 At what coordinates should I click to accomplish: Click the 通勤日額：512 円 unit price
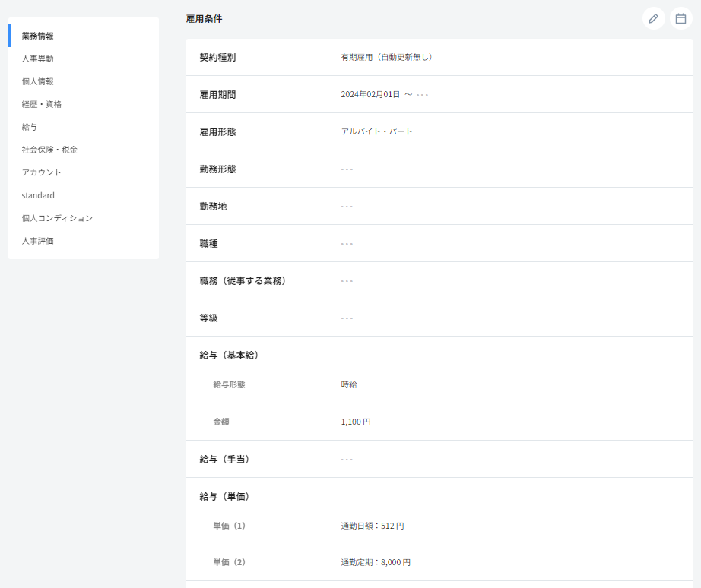pyautogui.click(x=373, y=526)
